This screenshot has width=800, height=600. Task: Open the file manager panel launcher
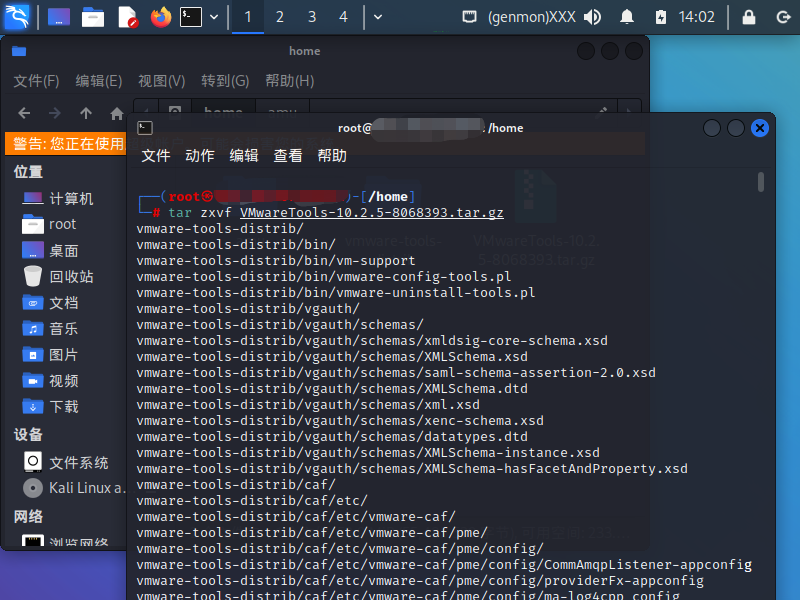[x=93, y=17]
